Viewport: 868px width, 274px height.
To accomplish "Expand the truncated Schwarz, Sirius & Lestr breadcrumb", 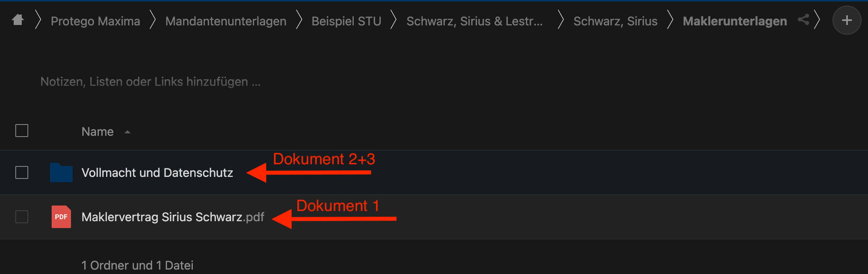I will [x=475, y=21].
